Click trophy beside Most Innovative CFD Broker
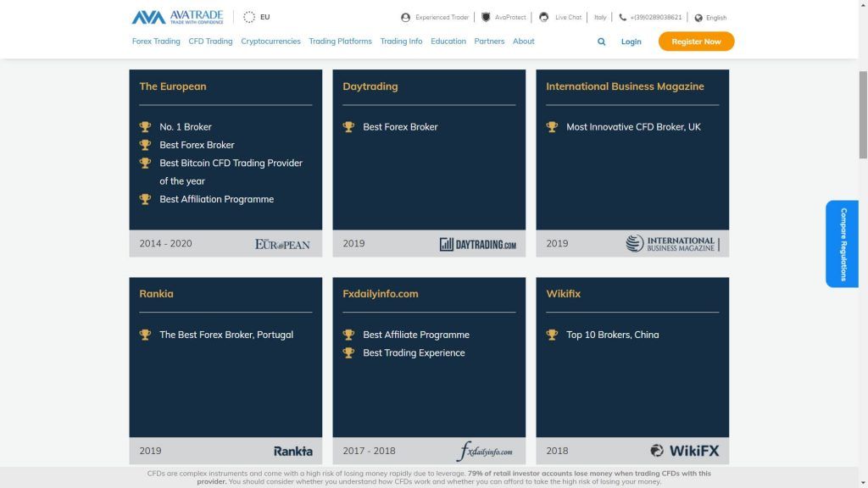Image resolution: width=868 pixels, height=488 pixels. (x=552, y=127)
